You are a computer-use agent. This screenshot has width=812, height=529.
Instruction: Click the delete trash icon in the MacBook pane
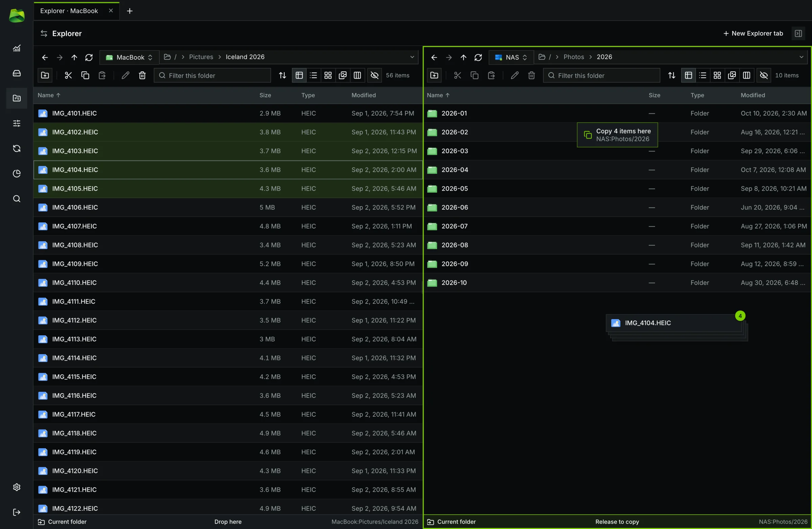pos(142,75)
